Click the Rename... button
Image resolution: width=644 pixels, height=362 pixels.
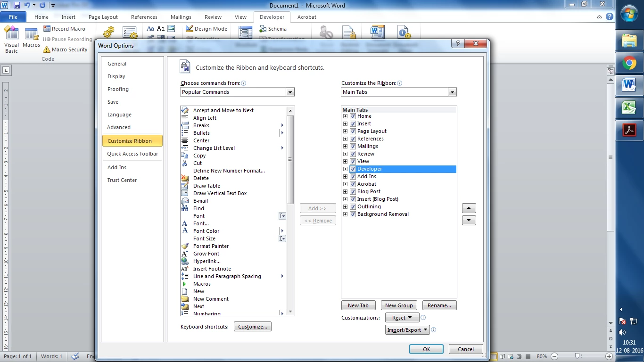439,305
